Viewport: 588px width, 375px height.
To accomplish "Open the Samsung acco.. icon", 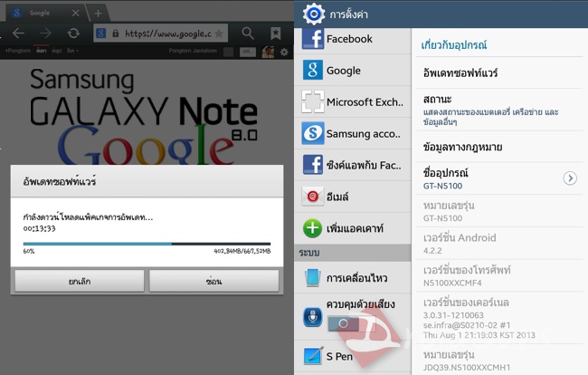I will point(313,133).
